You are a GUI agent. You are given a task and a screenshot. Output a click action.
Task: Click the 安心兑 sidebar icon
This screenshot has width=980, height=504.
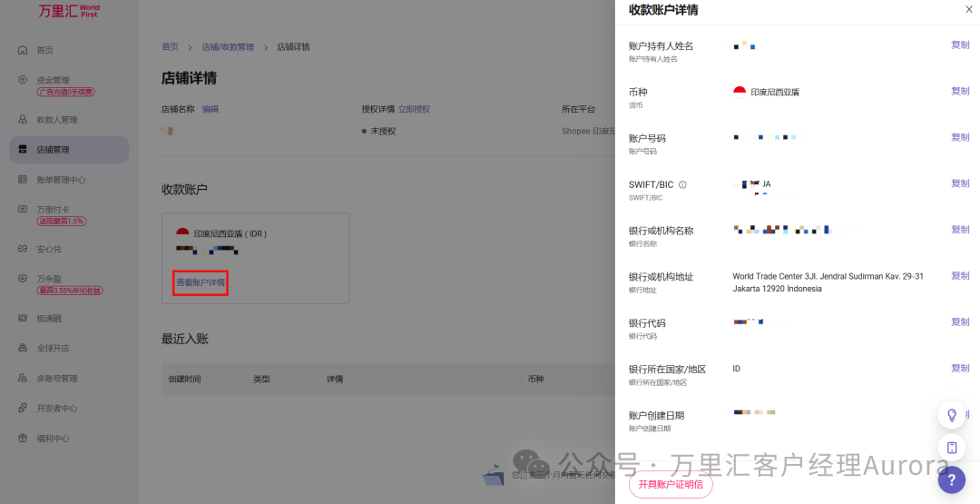[x=23, y=249]
